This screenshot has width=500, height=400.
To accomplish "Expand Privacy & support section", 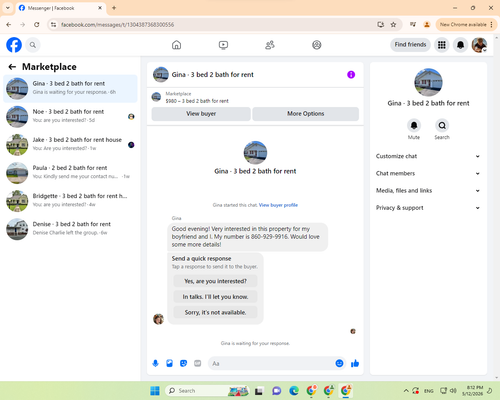I will click(x=428, y=208).
